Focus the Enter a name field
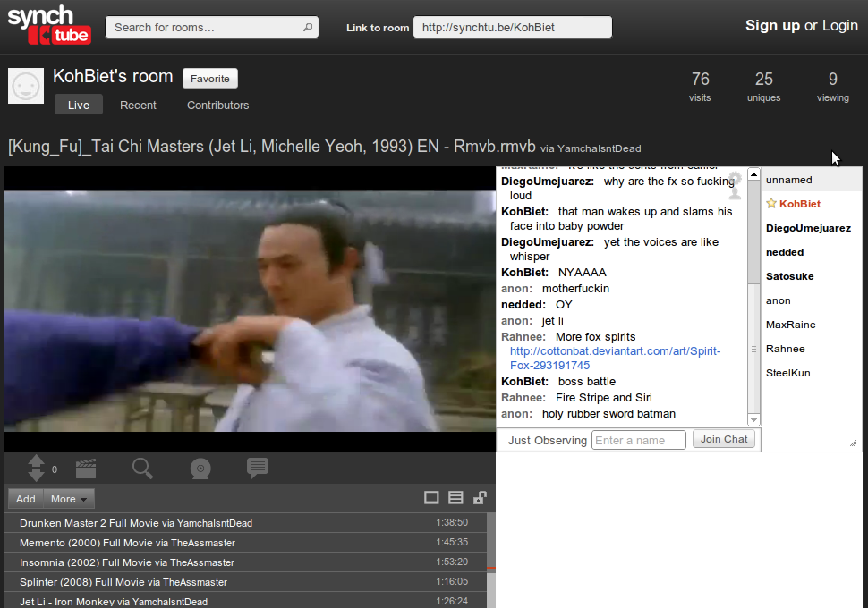Image resolution: width=868 pixels, height=608 pixels. pyautogui.click(x=639, y=441)
